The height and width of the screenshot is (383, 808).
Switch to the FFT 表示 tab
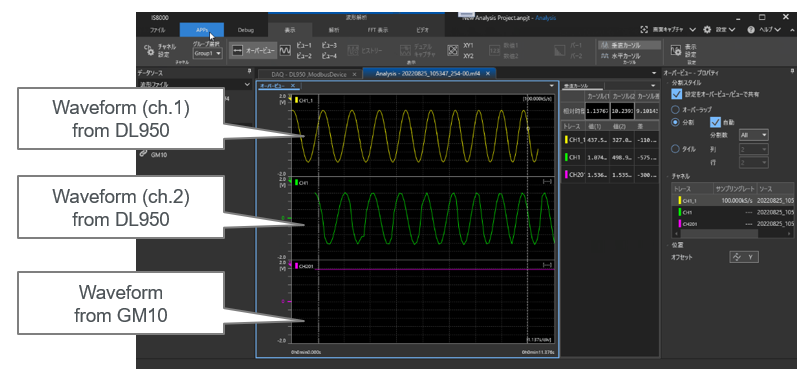coord(378,30)
